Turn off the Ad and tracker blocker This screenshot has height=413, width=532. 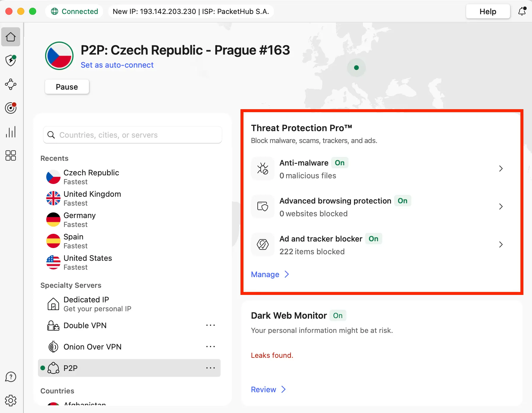(374, 239)
